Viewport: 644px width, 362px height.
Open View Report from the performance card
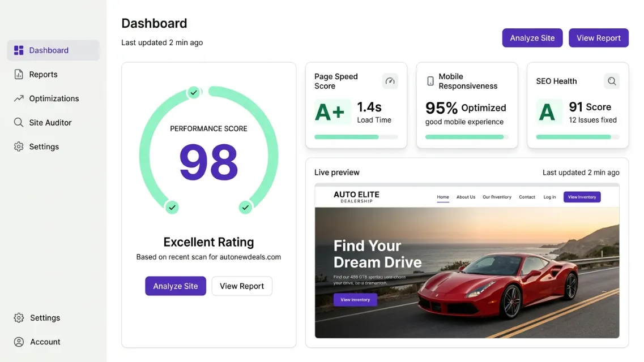pyautogui.click(x=242, y=286)
